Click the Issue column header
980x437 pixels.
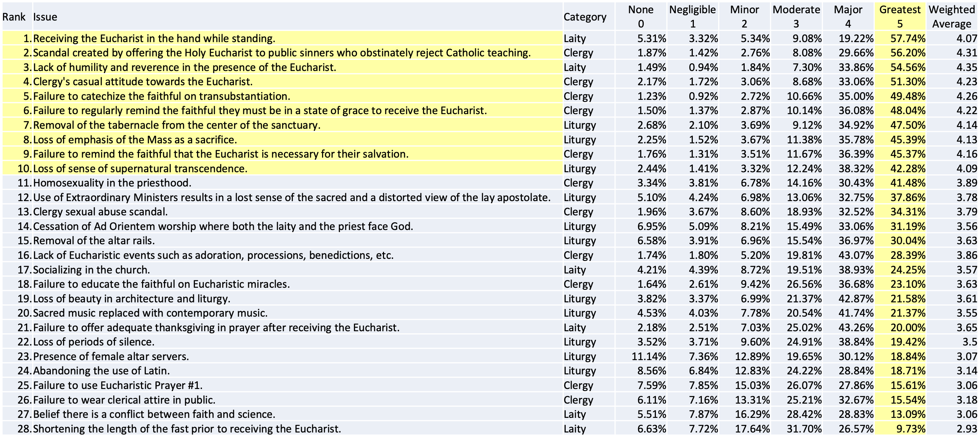pos(45,17)
